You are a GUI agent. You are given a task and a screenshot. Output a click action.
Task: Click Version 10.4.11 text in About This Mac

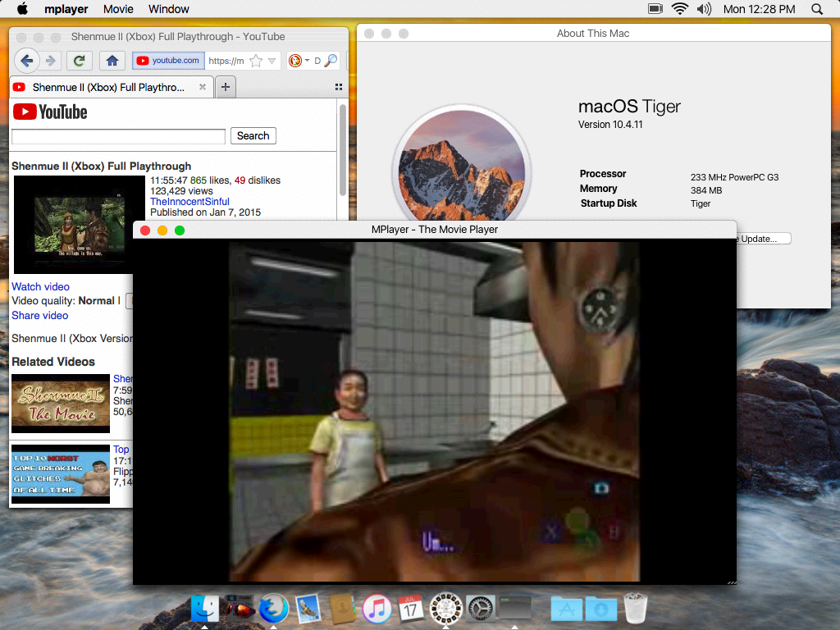point(610,125)
